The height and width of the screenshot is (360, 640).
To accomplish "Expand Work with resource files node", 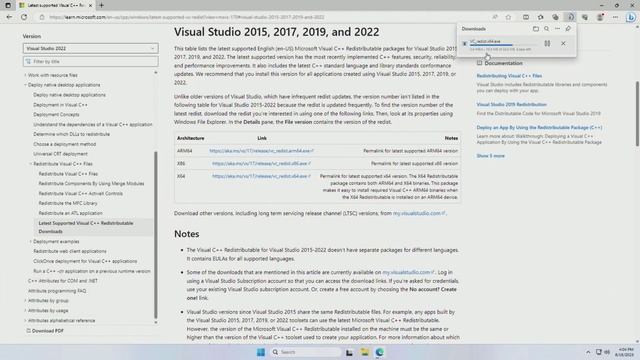I will [25, 75].
